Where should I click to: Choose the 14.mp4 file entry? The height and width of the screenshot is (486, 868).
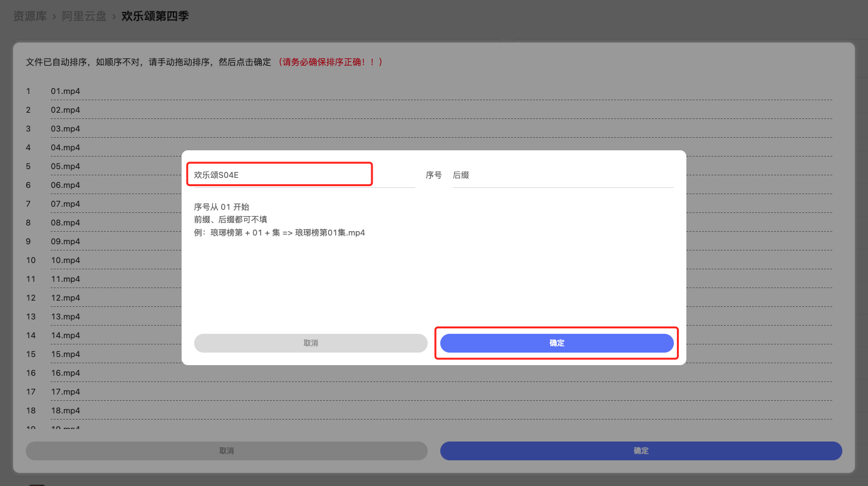66,336
